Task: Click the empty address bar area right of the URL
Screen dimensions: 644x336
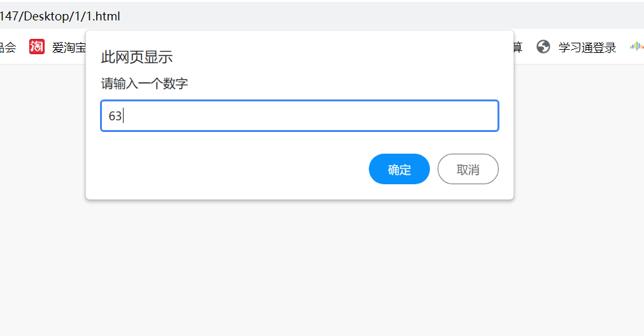Action: point(382,17)
